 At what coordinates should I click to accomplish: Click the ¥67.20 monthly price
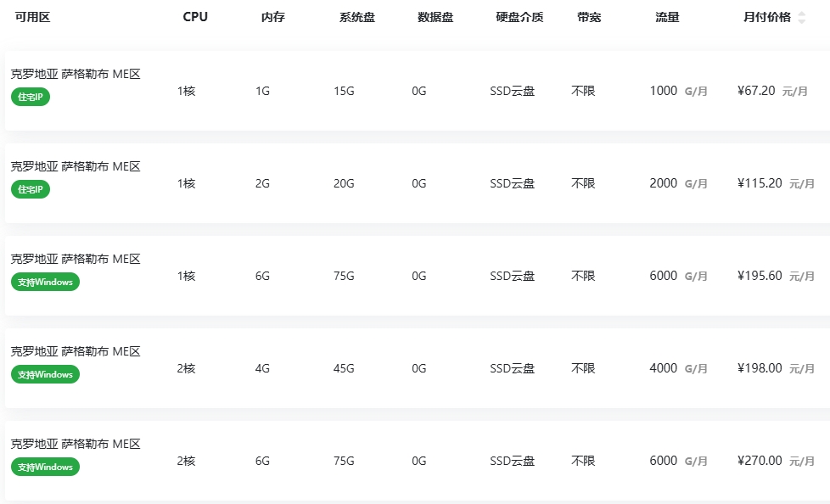click(756, 91)
